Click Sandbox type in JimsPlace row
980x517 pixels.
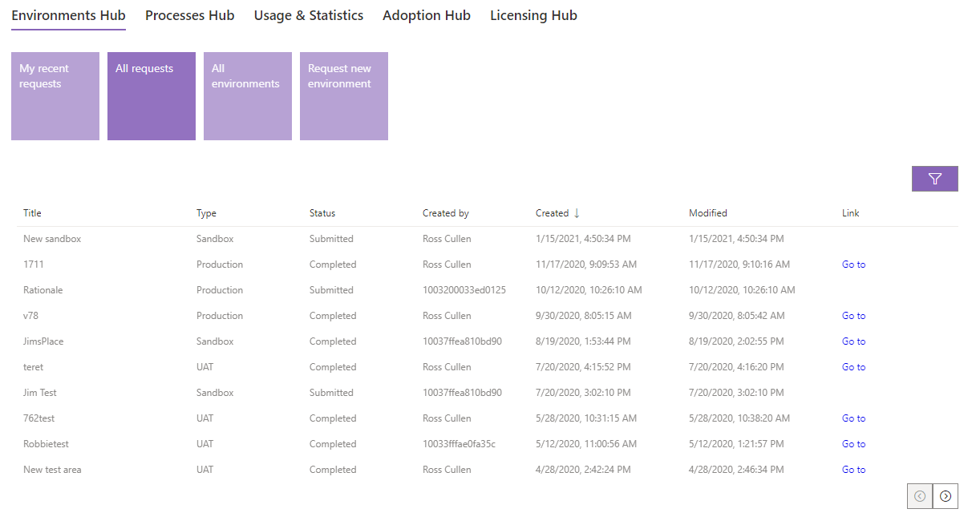[x=215, y=341]
